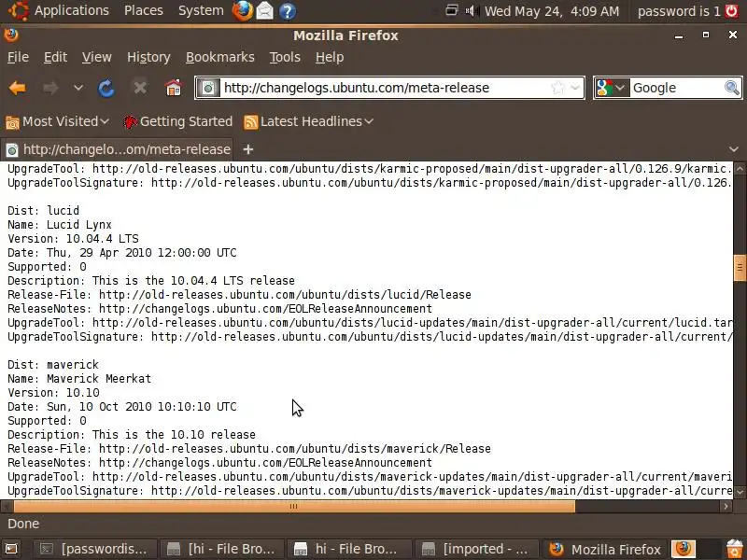Open the History menu
The width and height of the screenshot is (747, 560).
coord(148,57)
